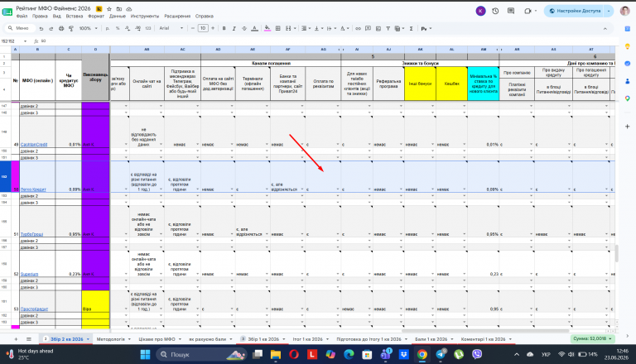Click the merge cells icon
This screenshot has width=636, height=364.
288,28
